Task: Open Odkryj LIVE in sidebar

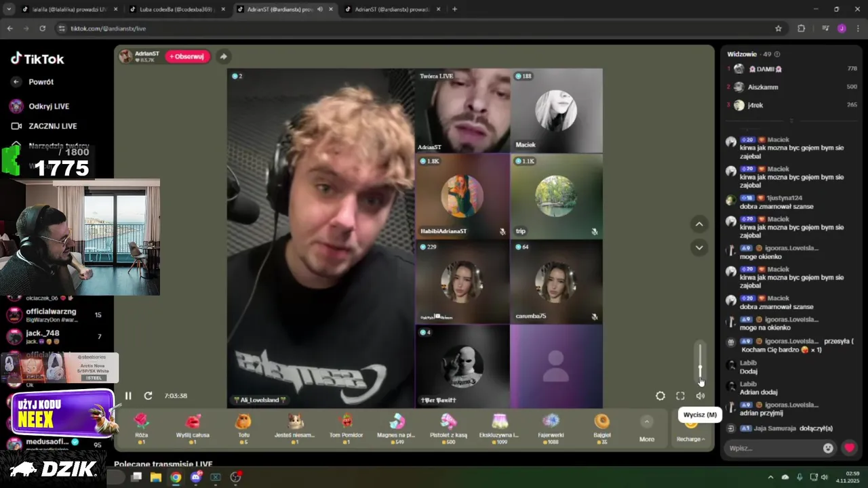Action: 40,106
